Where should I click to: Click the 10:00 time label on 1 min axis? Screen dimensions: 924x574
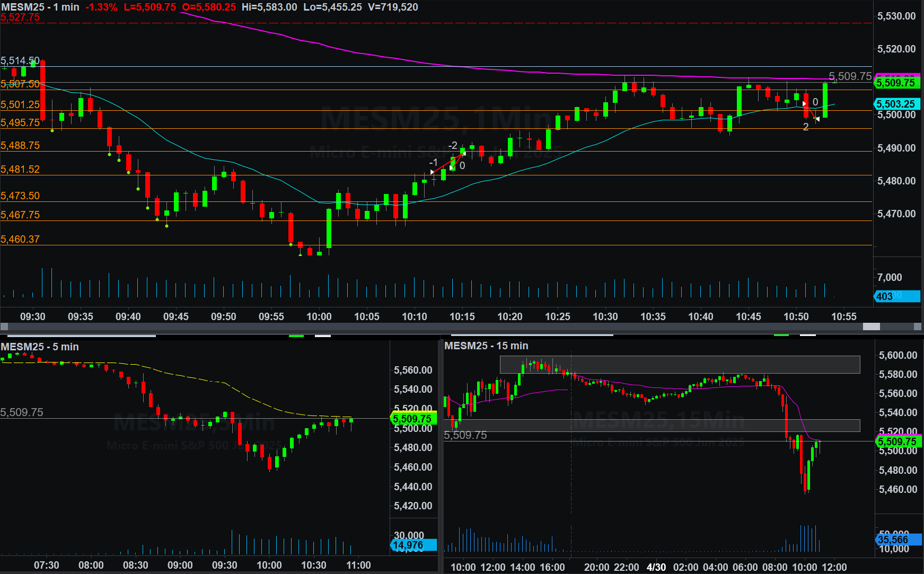pyautogui.click(x=319, y=316)
